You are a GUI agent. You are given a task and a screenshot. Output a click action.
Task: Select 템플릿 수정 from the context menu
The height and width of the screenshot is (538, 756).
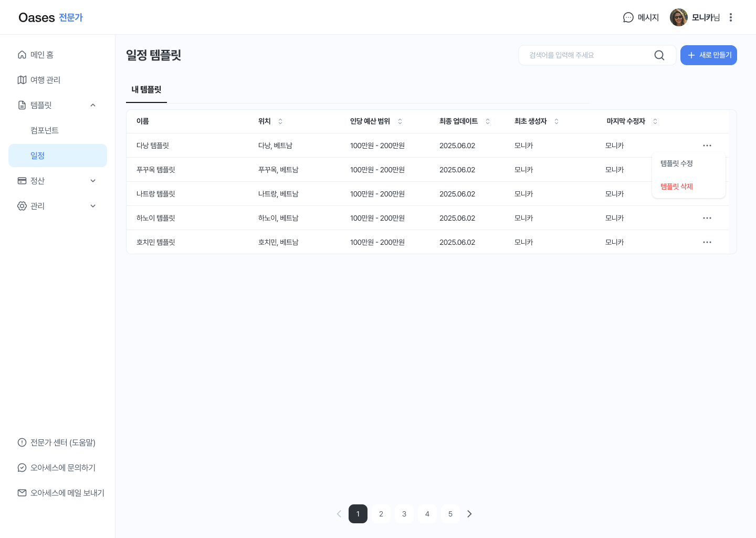pos(677,163)
